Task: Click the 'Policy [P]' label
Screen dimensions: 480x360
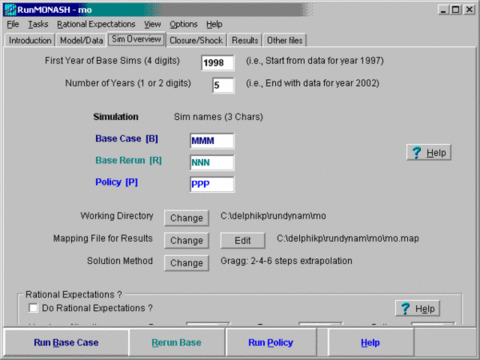Action: (x=116, y=182)
